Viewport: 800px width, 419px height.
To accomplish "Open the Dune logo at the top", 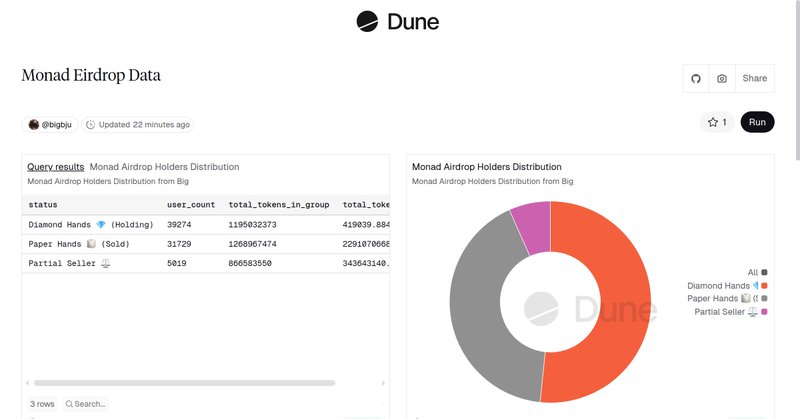I will point(397,21).
